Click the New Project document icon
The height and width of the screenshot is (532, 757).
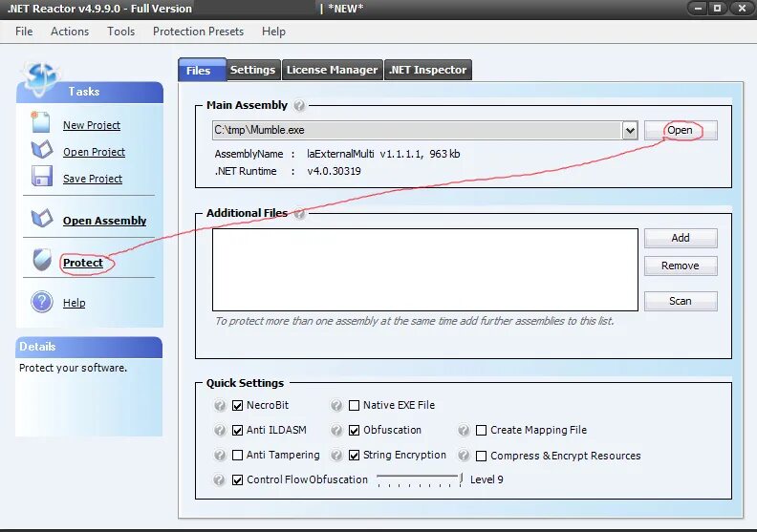[40, 122]
